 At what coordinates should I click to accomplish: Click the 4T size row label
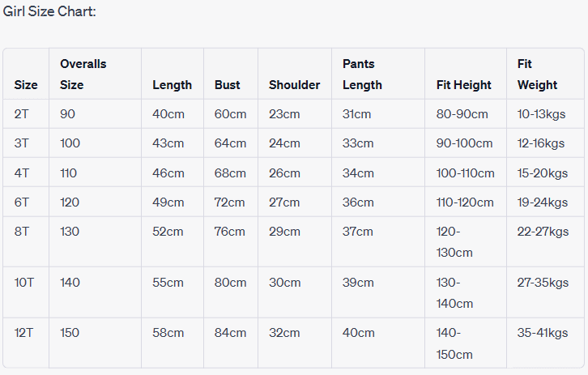tap(22, 173)
